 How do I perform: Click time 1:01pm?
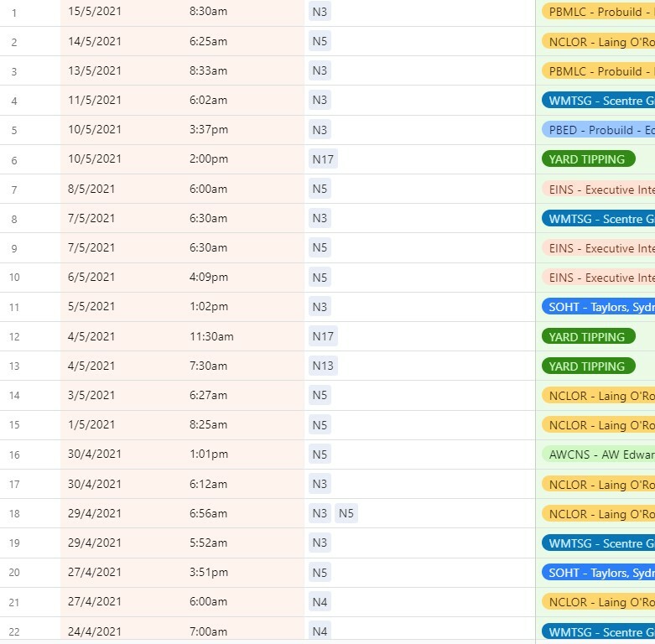209,454
